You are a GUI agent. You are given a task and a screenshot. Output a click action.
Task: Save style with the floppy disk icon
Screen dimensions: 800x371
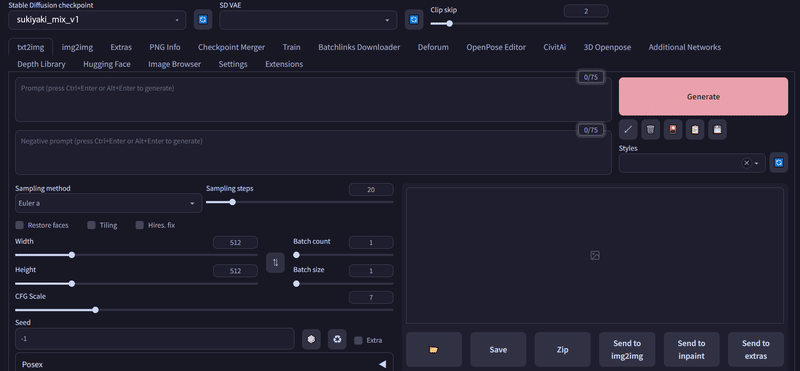[x=717, y=130]
